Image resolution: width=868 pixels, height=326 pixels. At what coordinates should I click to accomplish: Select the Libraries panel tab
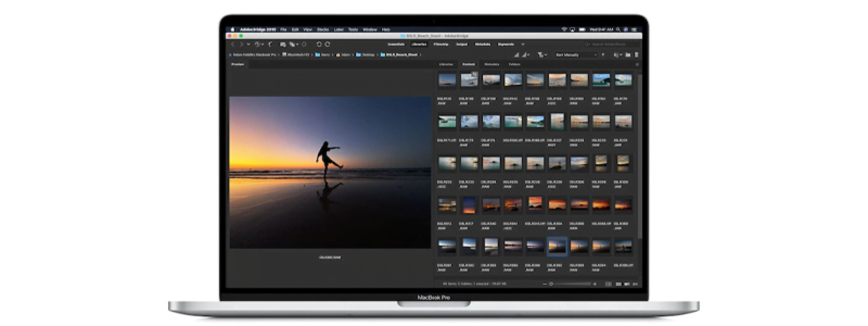[446, 64]
